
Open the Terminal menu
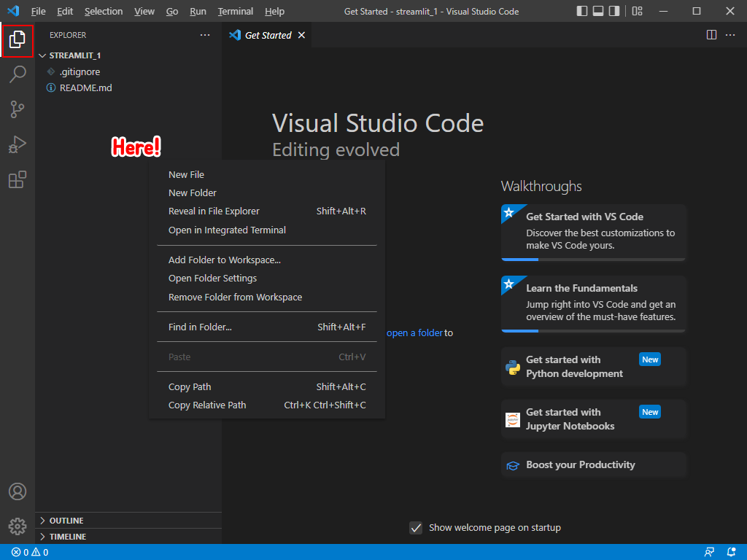pyautogui.click(x=236, y=11)
